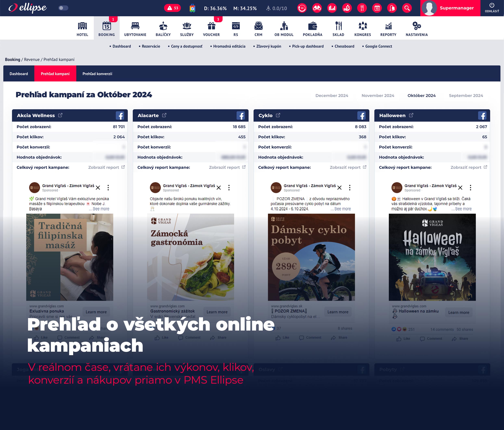Viewport: 504px width, 430px height.
Task: Open the 24-hour clock icon
Action: 302,8
